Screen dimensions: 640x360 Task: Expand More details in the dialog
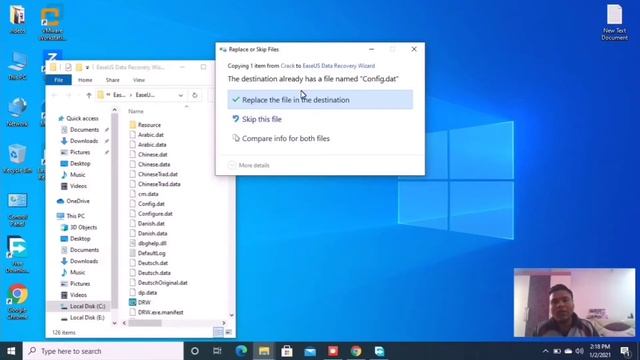(x=249, y=165)
